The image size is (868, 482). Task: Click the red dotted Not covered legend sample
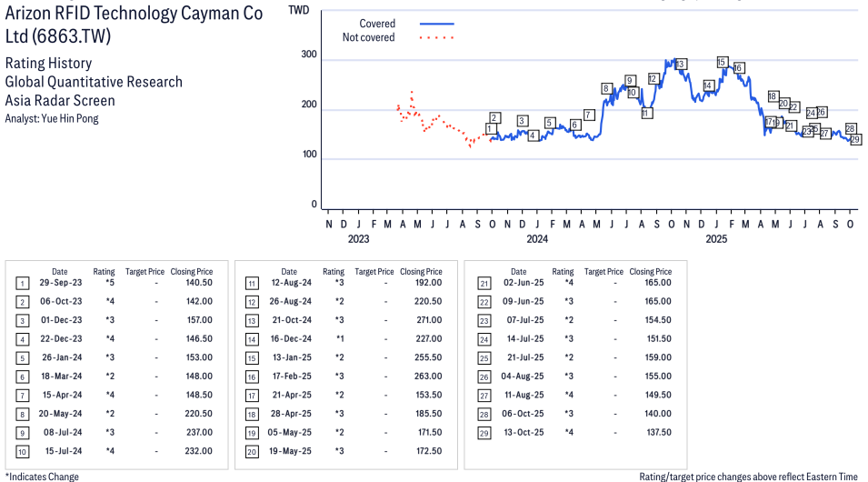437,38
